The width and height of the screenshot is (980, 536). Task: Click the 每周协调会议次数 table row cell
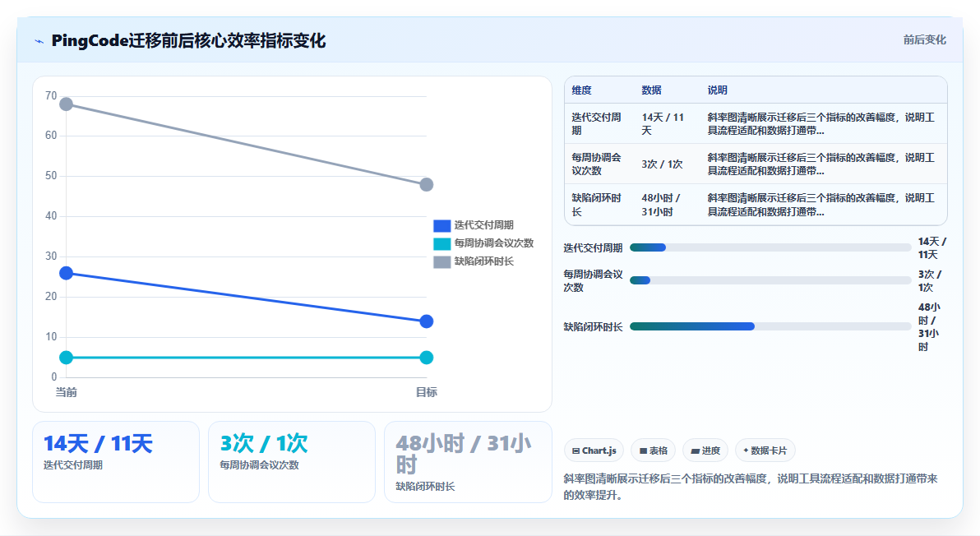599,164
